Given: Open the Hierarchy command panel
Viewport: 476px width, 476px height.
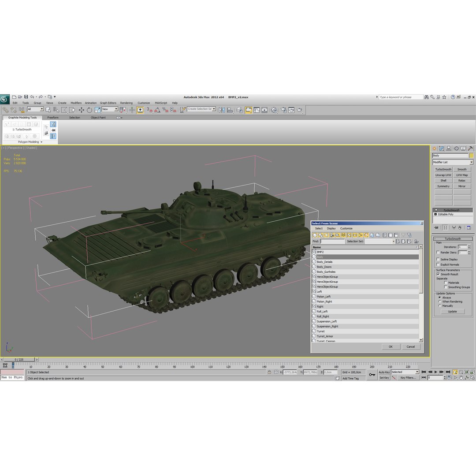Looking at the screenshot, I should coord(449,149).
